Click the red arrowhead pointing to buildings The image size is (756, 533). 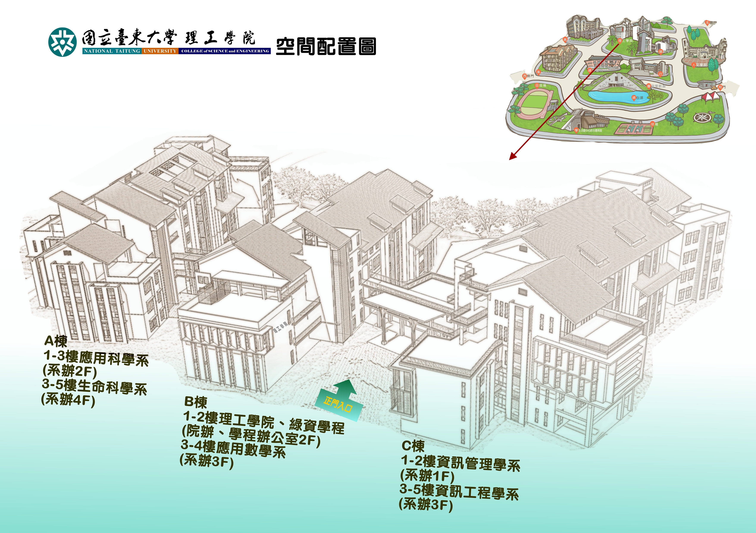[512, 157]
